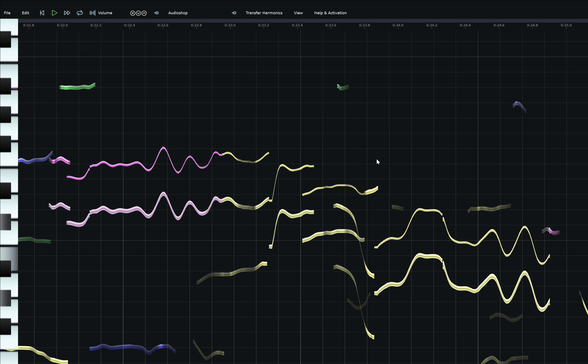The width and height of the screenshot is (588, 364).
Task: Open Help & Activation menu
Action: point(330,13)
